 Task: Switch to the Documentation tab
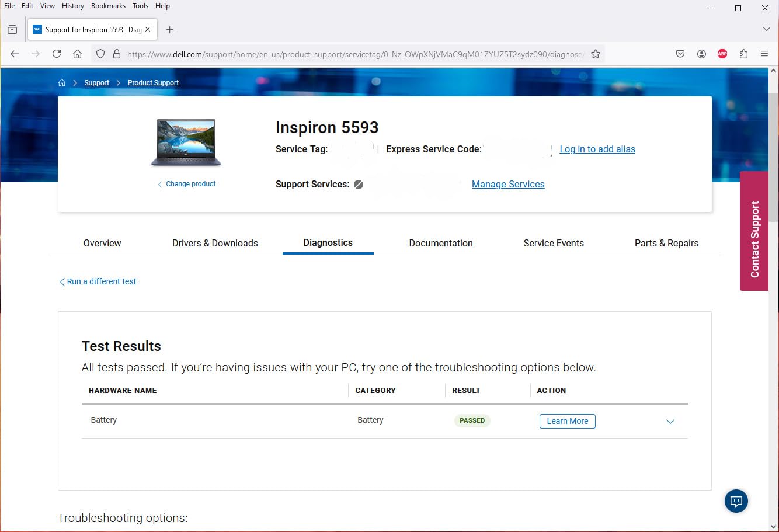tap(441, 243)
